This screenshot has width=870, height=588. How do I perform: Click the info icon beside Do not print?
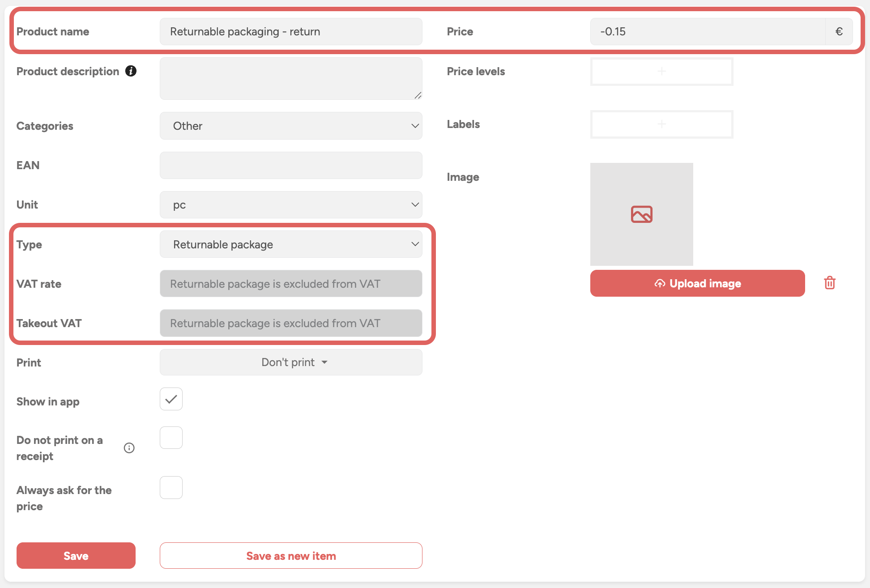coord(129,448)
